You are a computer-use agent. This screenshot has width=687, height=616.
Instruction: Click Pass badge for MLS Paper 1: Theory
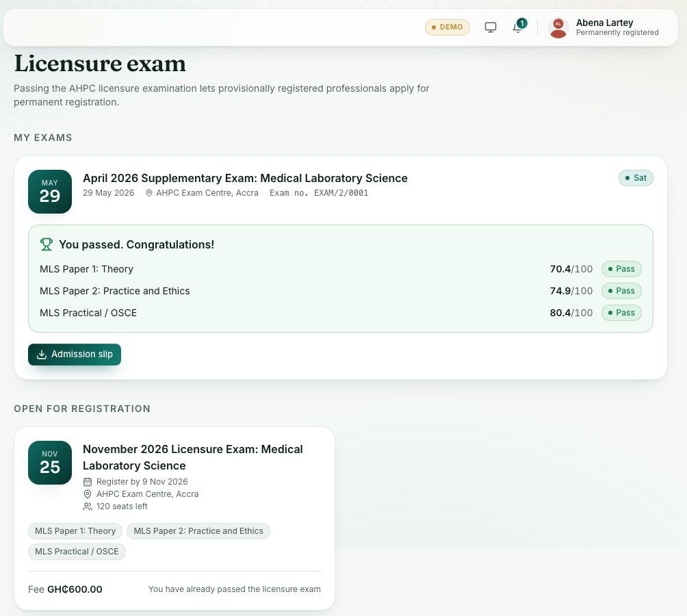point(621,269)
